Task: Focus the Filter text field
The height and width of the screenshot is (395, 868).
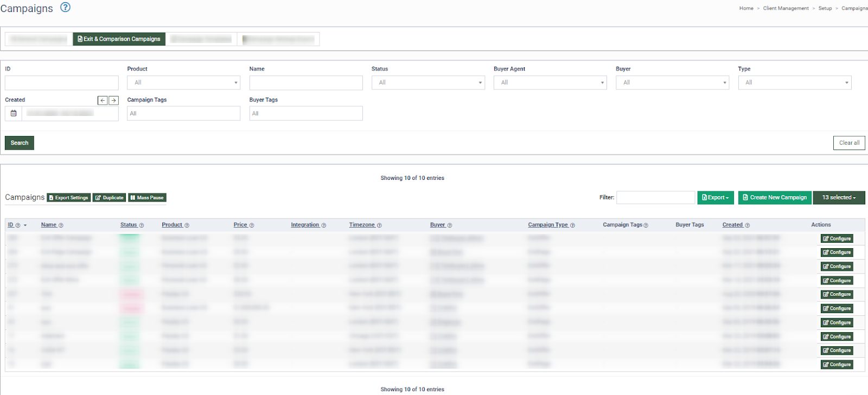Action: click(655, 198)
